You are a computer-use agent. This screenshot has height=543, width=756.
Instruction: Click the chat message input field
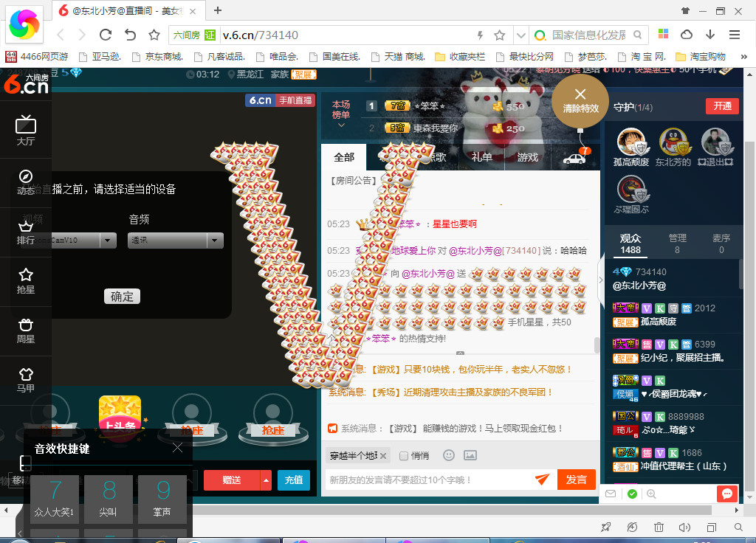pyautogui.click(x=429, y=480)
